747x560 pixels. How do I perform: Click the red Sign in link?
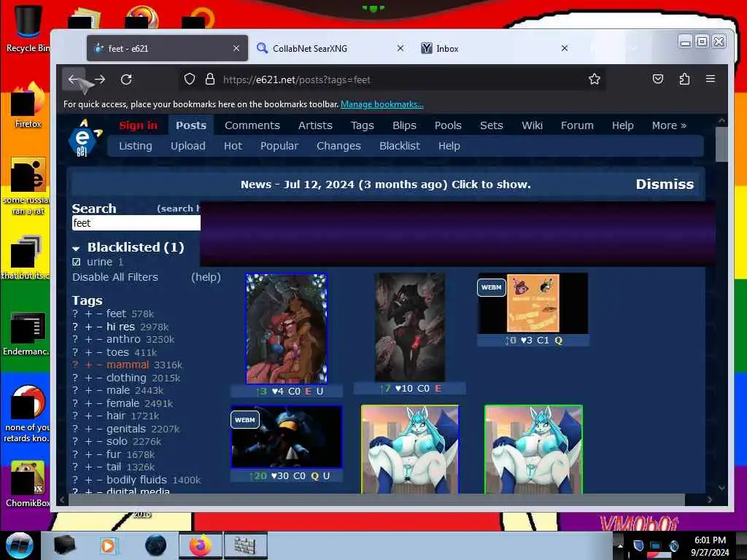[x=138, y=125]
